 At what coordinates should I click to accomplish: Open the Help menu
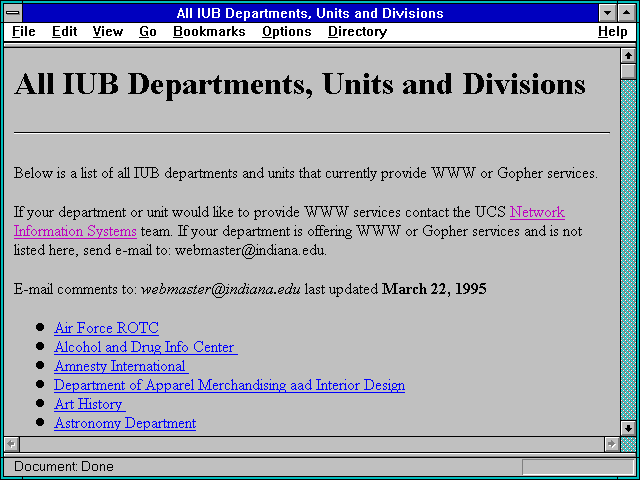pyautogui.click(x=613, y=32)
